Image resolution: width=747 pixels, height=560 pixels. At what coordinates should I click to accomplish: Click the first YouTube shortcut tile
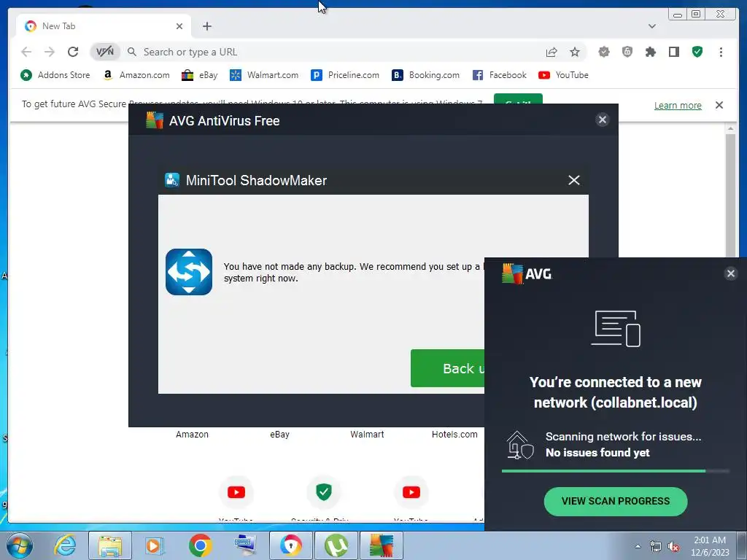pos(236,492)
